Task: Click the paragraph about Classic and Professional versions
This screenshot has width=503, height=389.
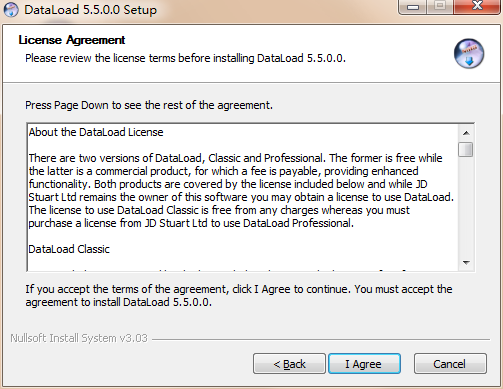Action: point(241,191)
